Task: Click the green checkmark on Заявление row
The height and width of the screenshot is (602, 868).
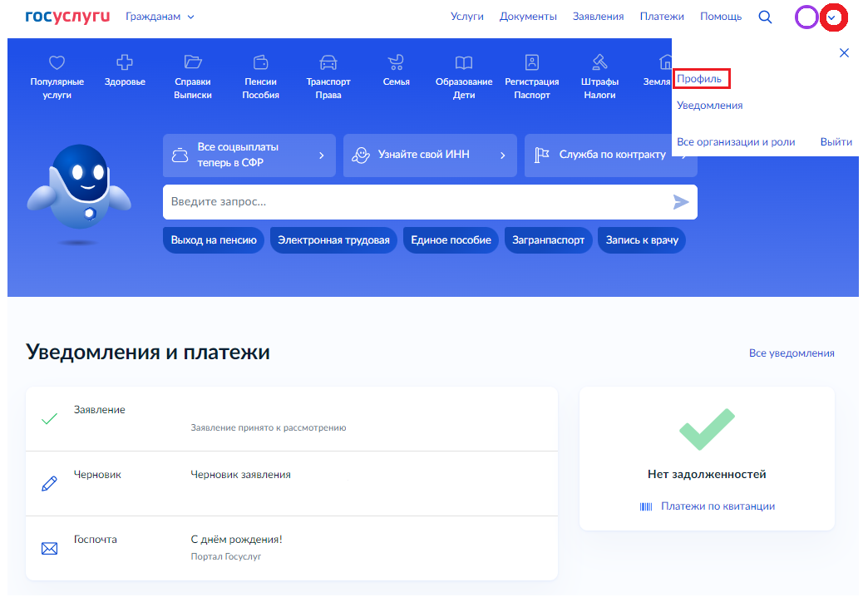Action: tap(49, 419)
